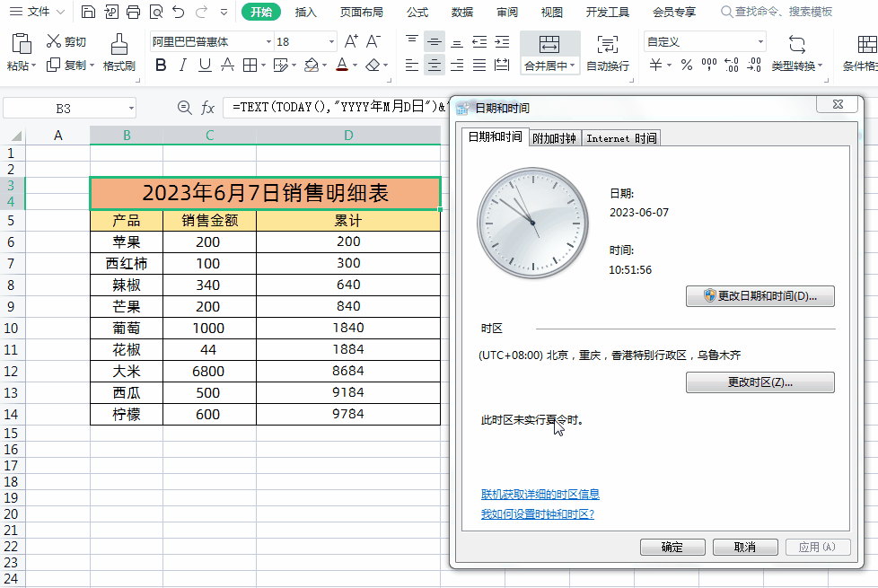
Task: Click the decrease indent icon
Action: (x=479, y=41)
